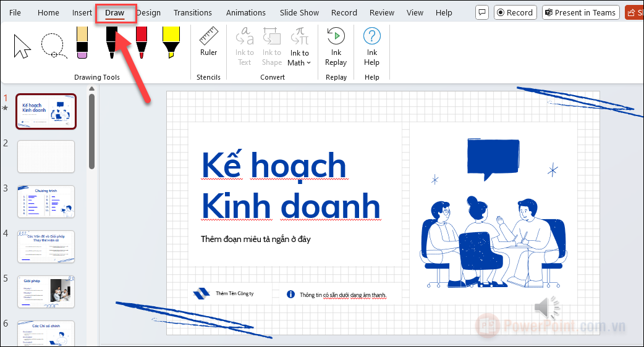
Task: Click the title text Kế hoạch
Action: (x=274, y=165)
